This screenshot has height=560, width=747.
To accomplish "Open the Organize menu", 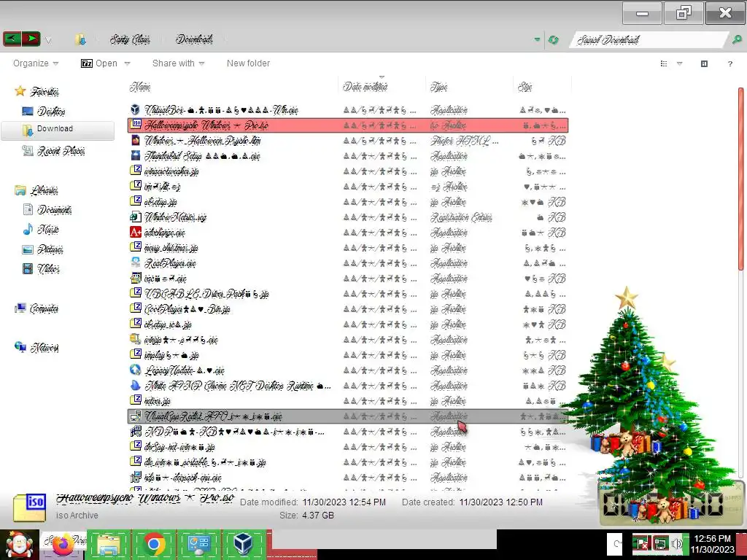I will pyautogui.click(x=36, y=63).
